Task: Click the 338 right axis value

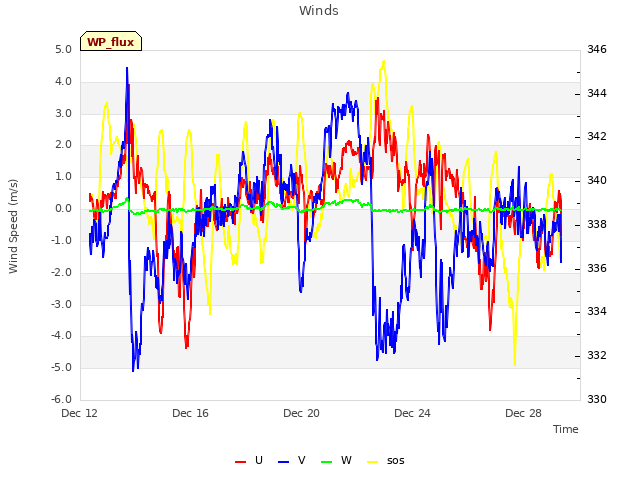Action: pos(597,224)
